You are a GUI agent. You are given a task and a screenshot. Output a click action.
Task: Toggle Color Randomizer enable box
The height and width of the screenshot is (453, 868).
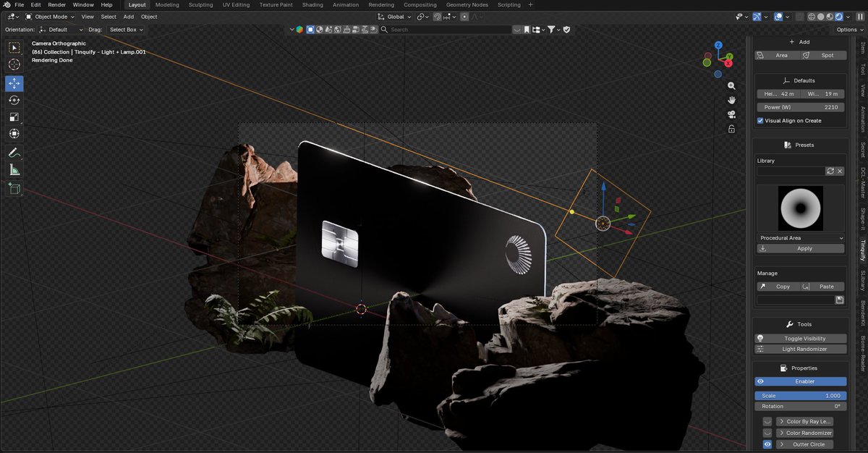pos(767,433)
